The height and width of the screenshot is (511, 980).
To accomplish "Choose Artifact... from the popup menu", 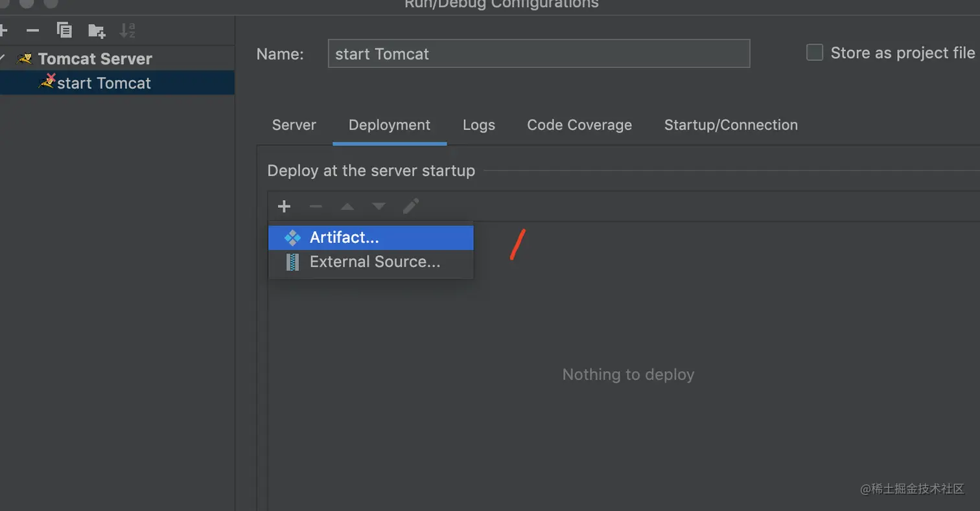I will point(371,238).
